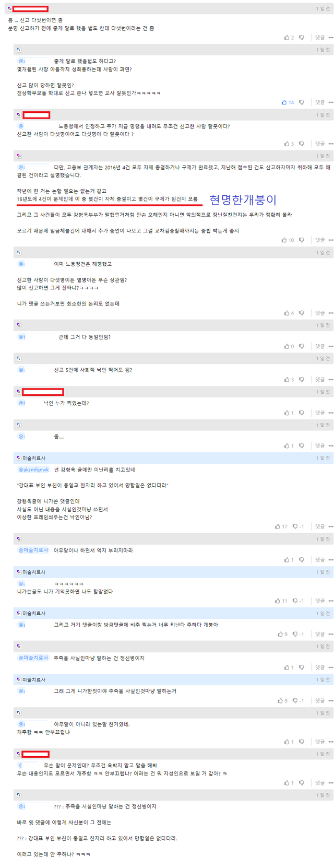334x868 pixels.
Task: Toggle dislike on the 11-like comment
Action: click(x=295, y=601)
